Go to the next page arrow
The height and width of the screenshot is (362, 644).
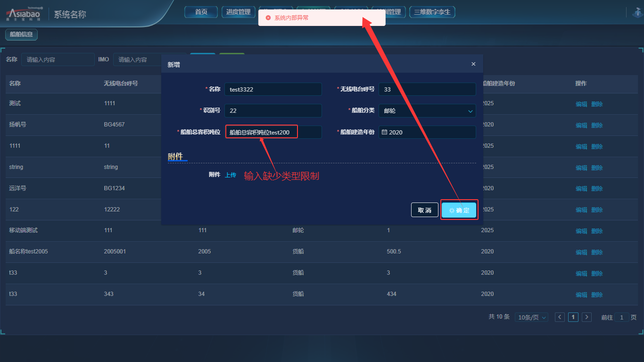pos(586,317)
